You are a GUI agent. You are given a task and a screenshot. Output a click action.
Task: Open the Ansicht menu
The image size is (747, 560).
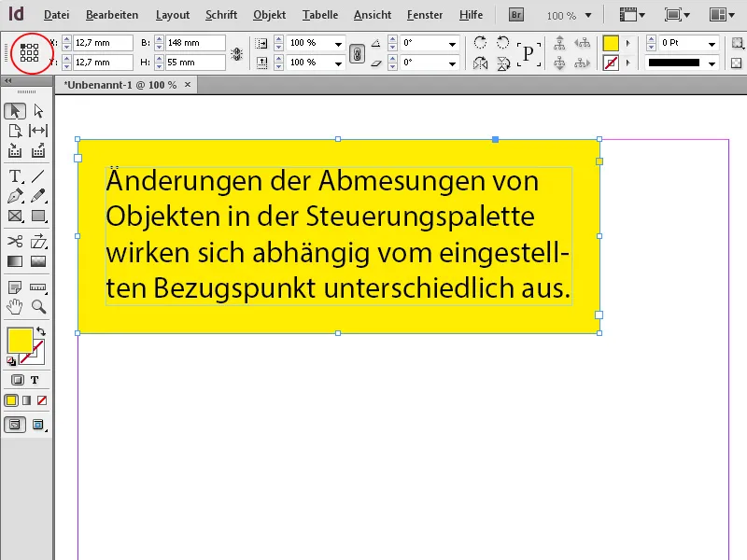point(372,15)
